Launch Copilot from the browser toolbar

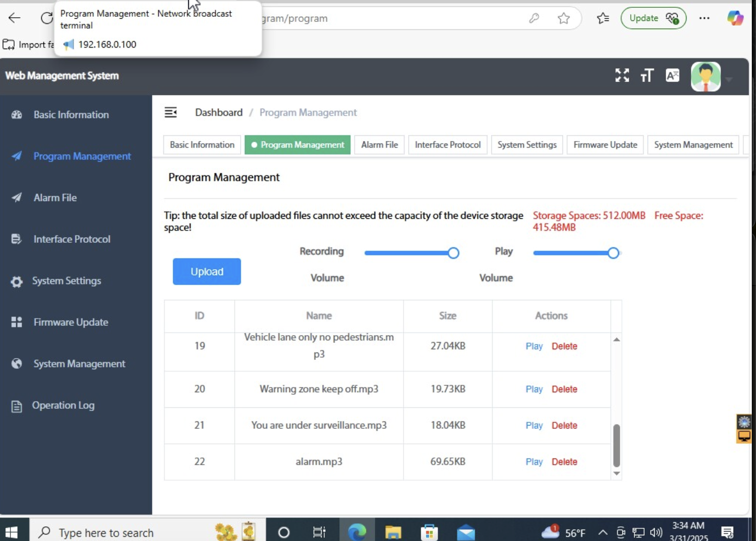(x=735, y=18)
